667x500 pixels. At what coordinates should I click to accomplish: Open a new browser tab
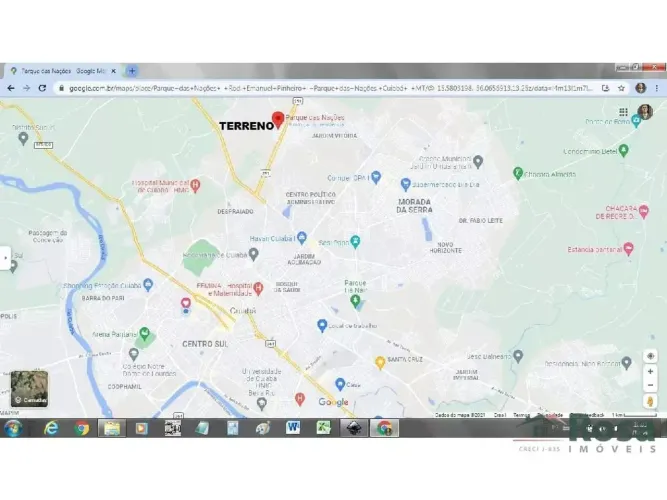coord(132,71)
